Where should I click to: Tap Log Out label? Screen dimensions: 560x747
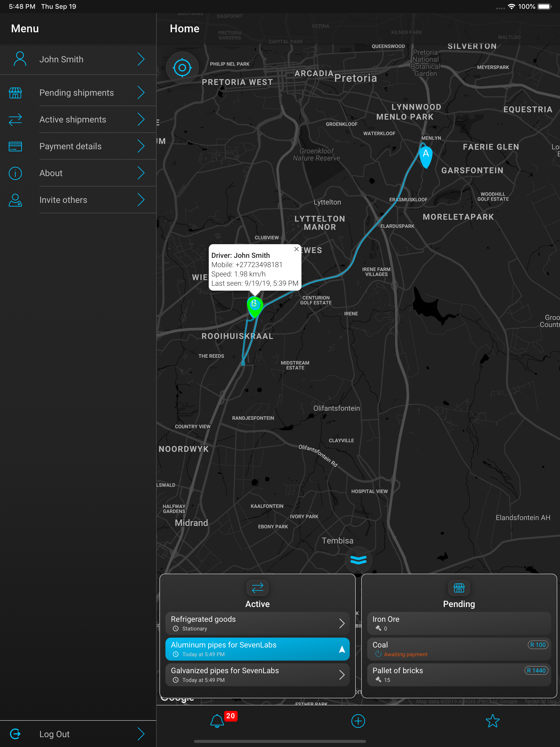coord(54,734)
